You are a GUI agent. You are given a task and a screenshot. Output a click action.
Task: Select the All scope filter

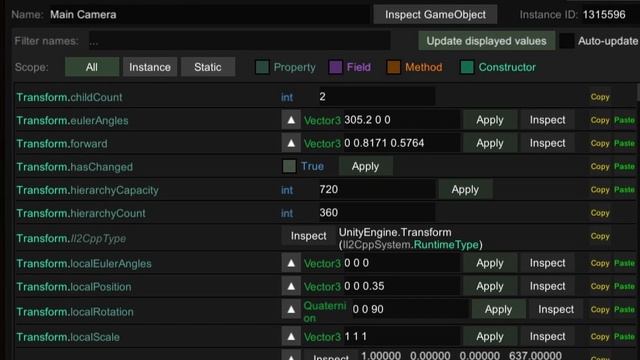point(92,67)
